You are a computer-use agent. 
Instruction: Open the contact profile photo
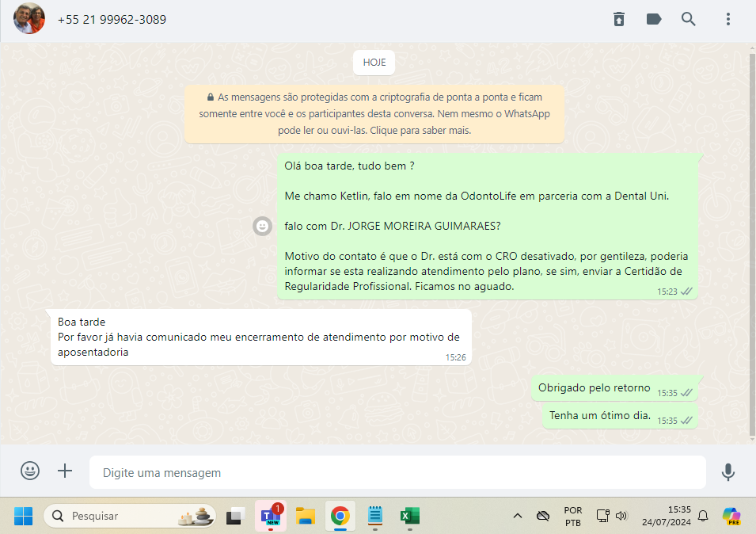pyautogui.click(x=29, y=19)
